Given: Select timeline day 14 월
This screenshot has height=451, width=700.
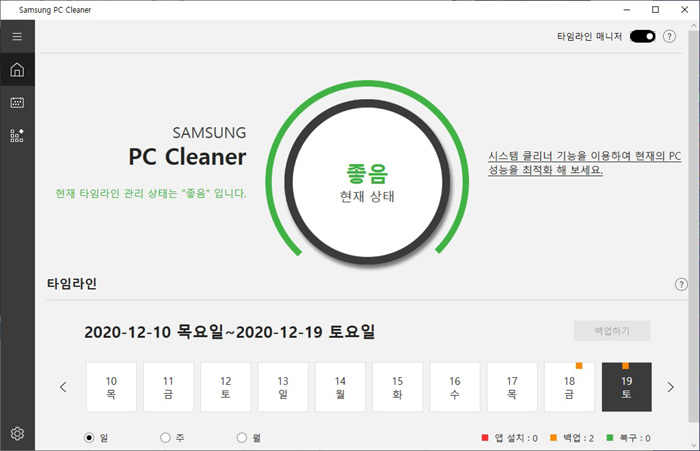Looking at the screenshot, I should tap(340, 387).
